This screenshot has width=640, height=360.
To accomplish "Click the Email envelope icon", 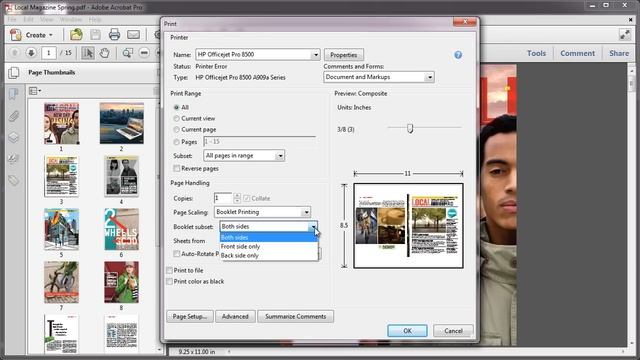I will pos(133,35).
